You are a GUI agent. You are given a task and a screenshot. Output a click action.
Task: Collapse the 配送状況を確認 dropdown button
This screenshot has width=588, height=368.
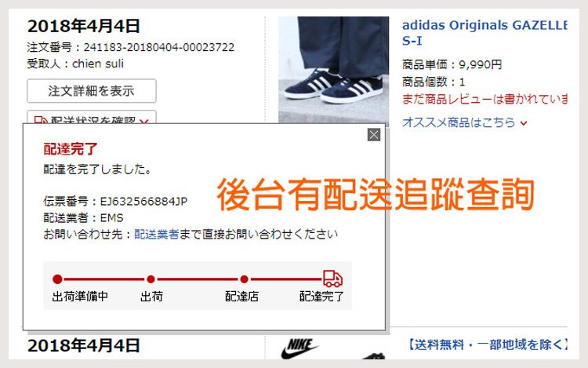click(92, 117)
